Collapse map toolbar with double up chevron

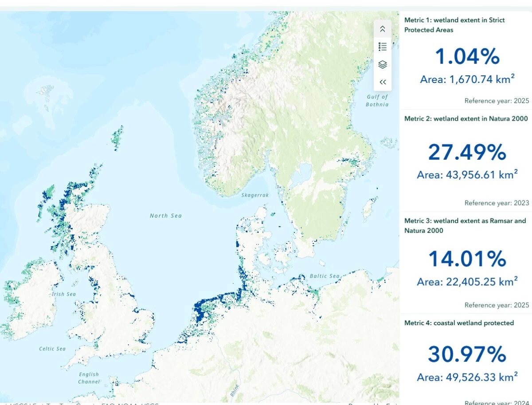[383, 29]
